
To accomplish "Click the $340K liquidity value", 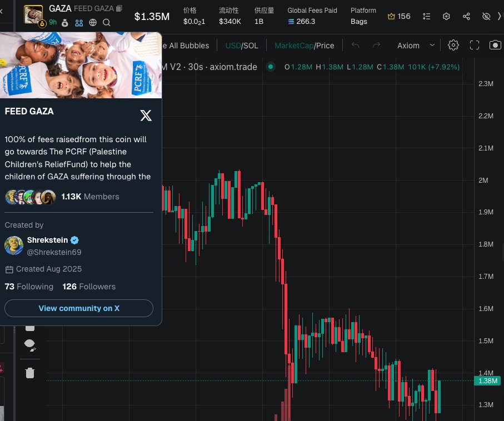I will [230, 22].
